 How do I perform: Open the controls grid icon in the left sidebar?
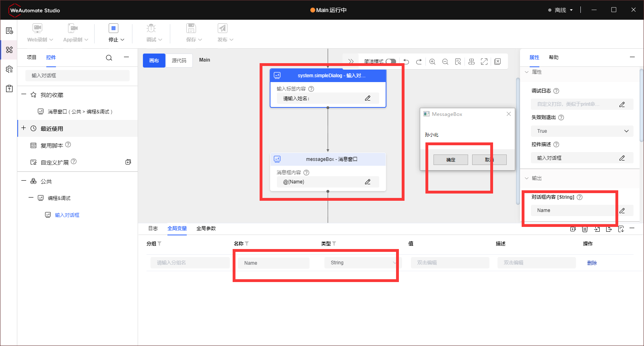click(x=9, y=50)
